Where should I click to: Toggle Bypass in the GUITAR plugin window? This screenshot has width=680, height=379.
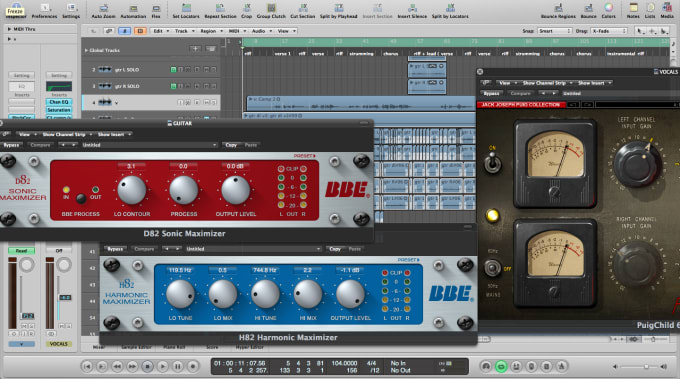[11, 145]
